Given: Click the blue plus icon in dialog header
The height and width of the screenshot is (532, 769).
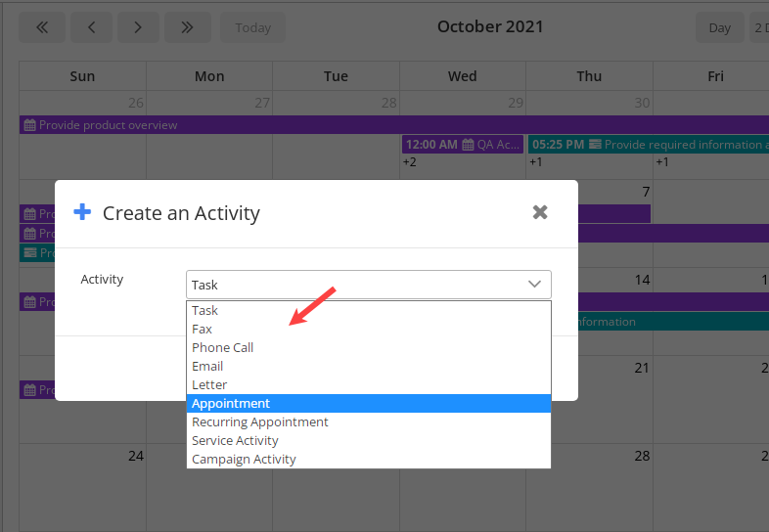Looking at the screenshot, I should [x=83, y=212].
